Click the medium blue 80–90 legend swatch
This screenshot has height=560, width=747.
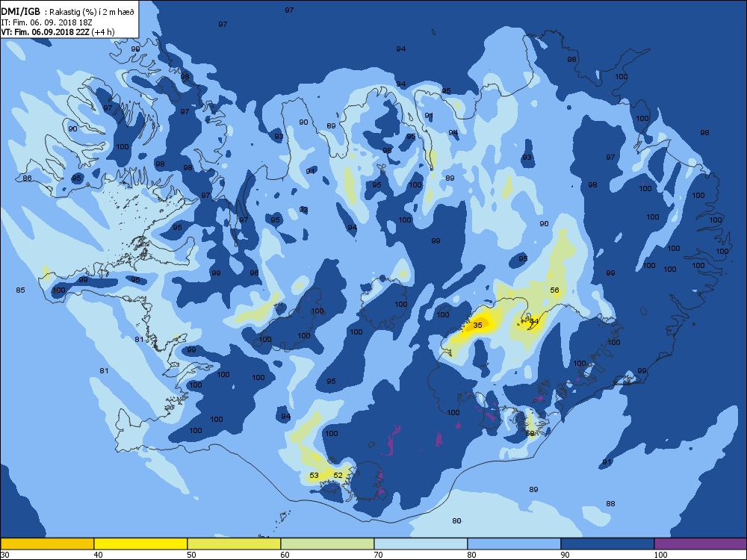tap(514, 544)
